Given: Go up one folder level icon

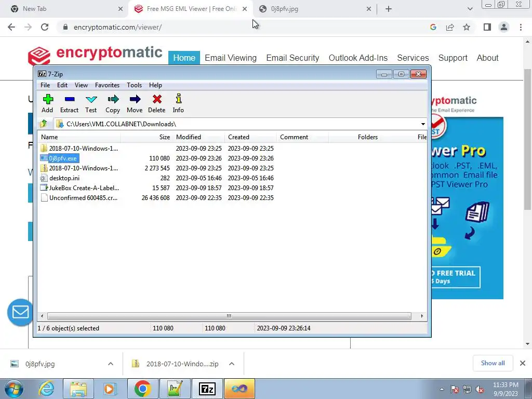Looking at the screenshot, I should point(44,124).
